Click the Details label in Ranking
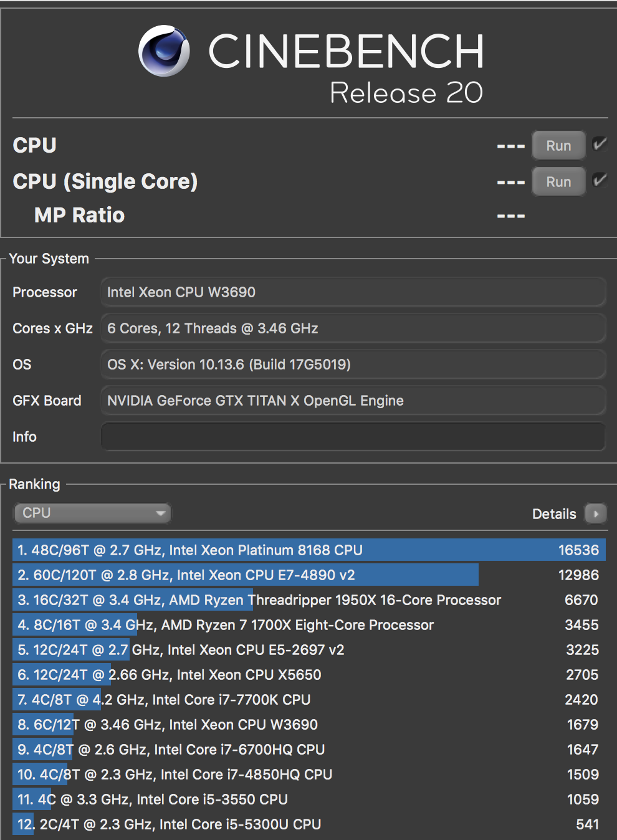 (x=554, y=514)
